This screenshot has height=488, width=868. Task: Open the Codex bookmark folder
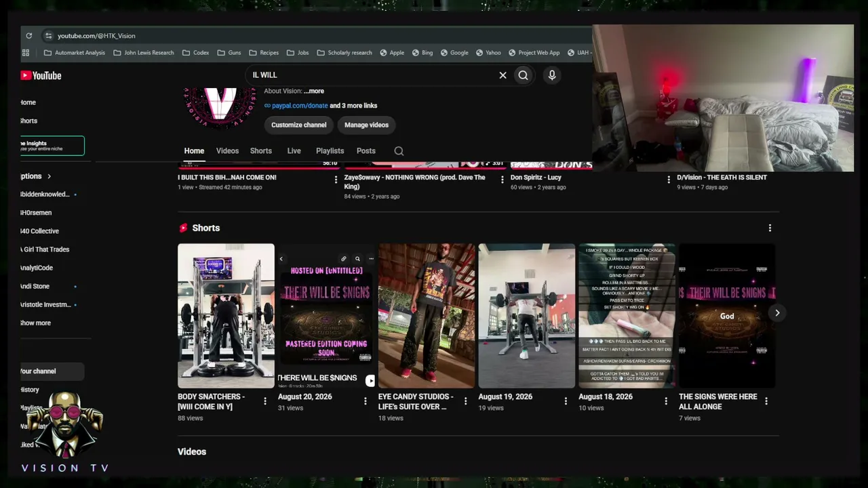point(195,53)
